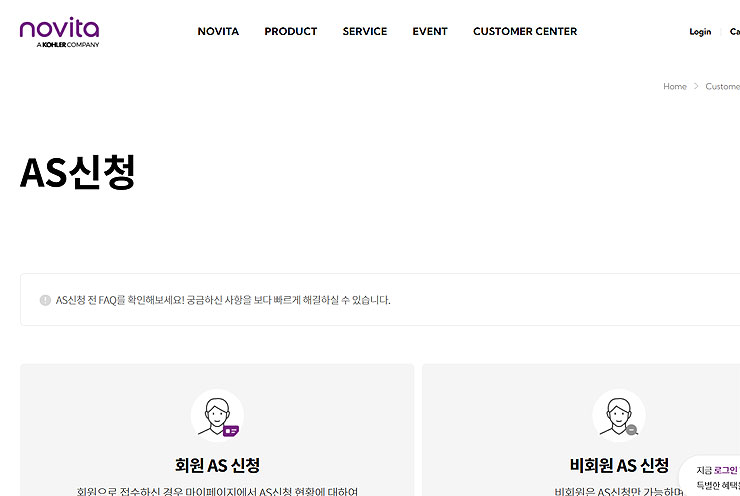740x496 pixels.
Task: Click the member AS description text
Action: coord(218,491)
